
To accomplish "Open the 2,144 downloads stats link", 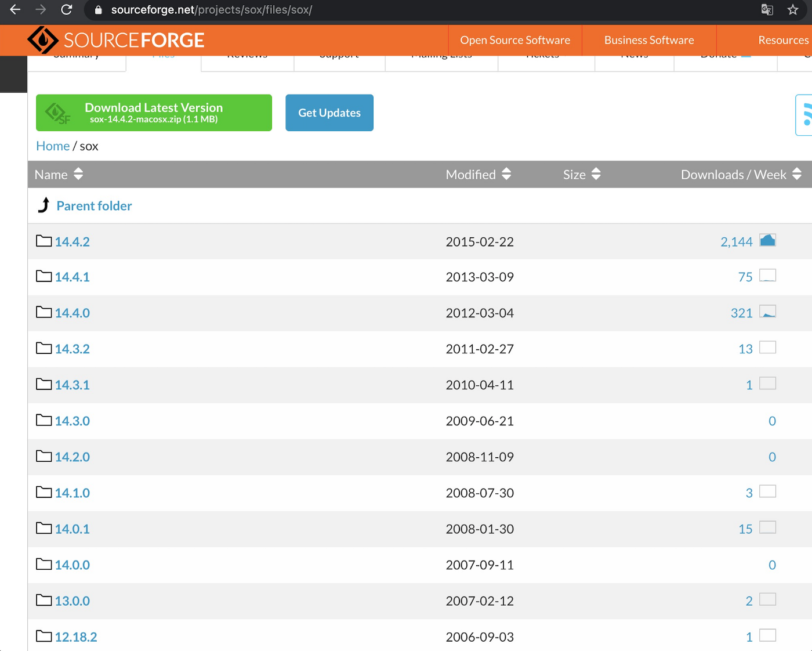I will pos(737,242).
